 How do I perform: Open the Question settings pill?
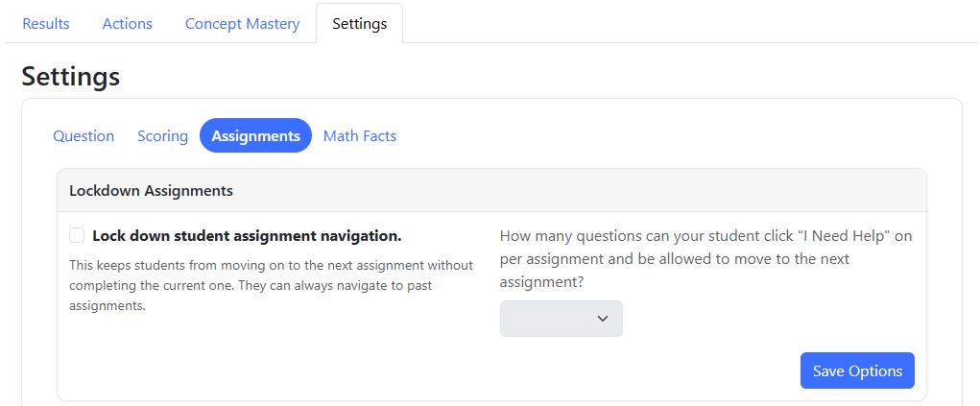(84, 135)
